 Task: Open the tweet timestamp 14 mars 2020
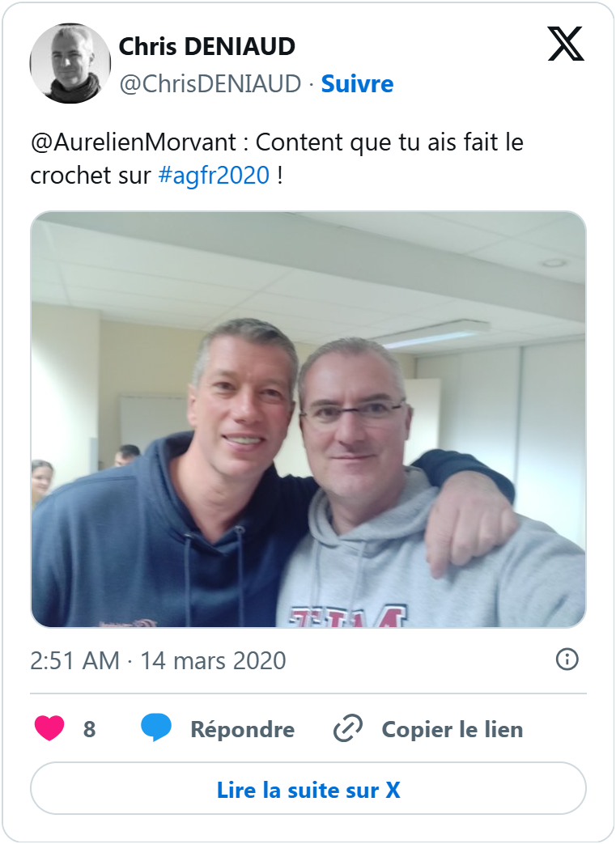pos(213,660)
